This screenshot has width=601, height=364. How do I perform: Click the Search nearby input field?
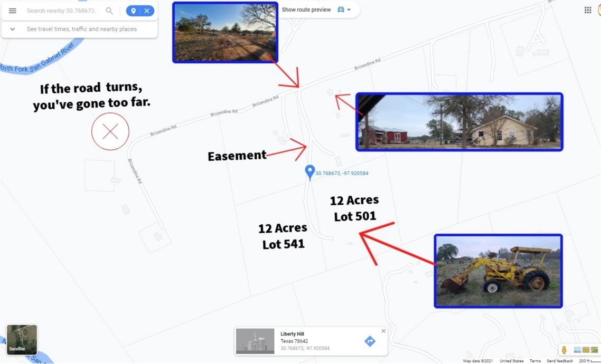[61, 11]
